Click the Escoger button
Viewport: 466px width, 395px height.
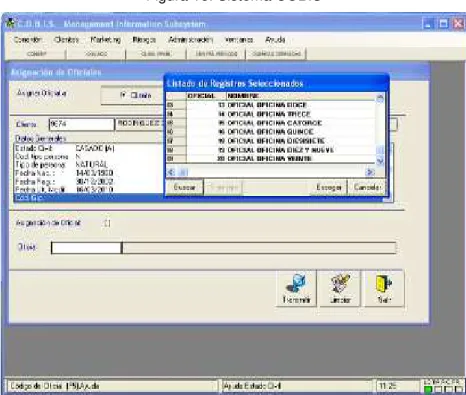pos(329,187)
